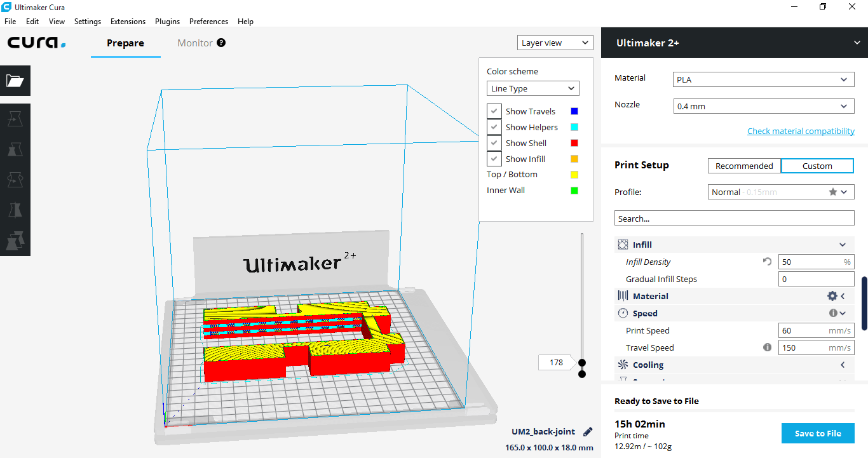The image size is (868, 458).
Task: Click the Infill category pattern icon
Action: 623,245
